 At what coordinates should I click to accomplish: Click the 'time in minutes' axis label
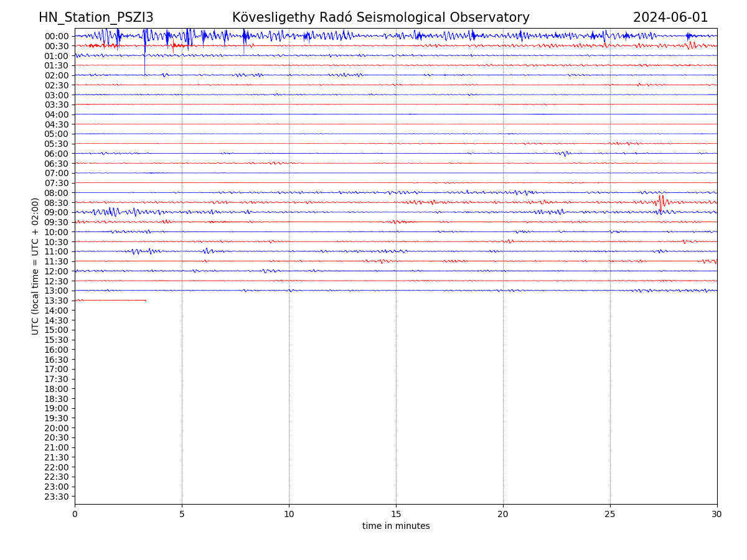(396, 526)
